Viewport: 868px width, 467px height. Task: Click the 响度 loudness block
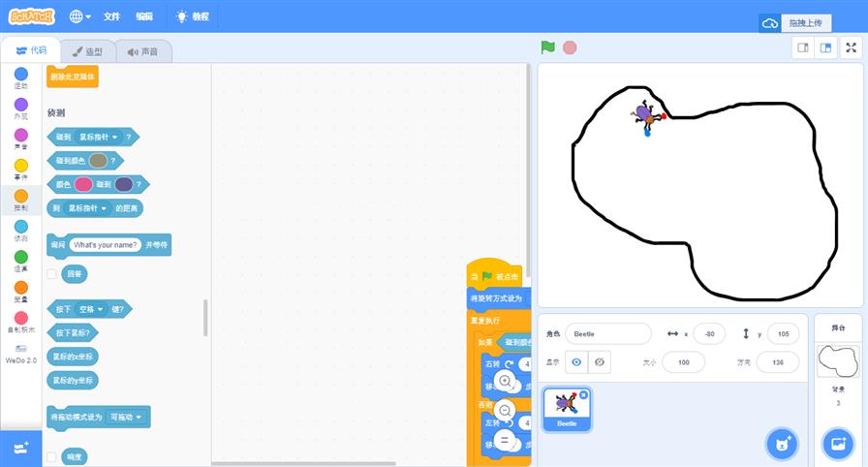75,457
